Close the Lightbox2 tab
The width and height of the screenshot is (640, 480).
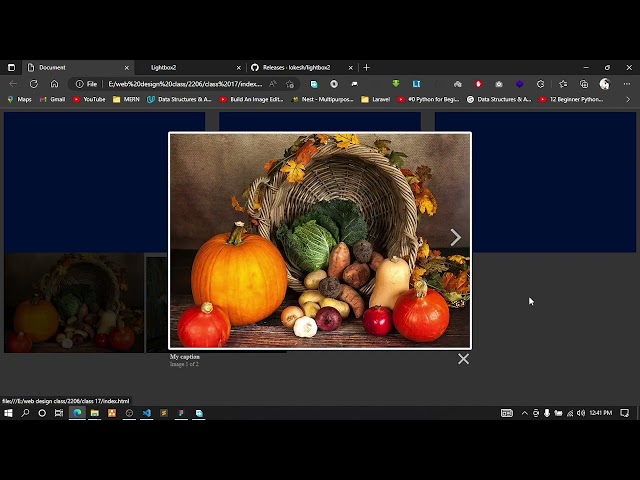pyautogui.click(x=239, y=68)
